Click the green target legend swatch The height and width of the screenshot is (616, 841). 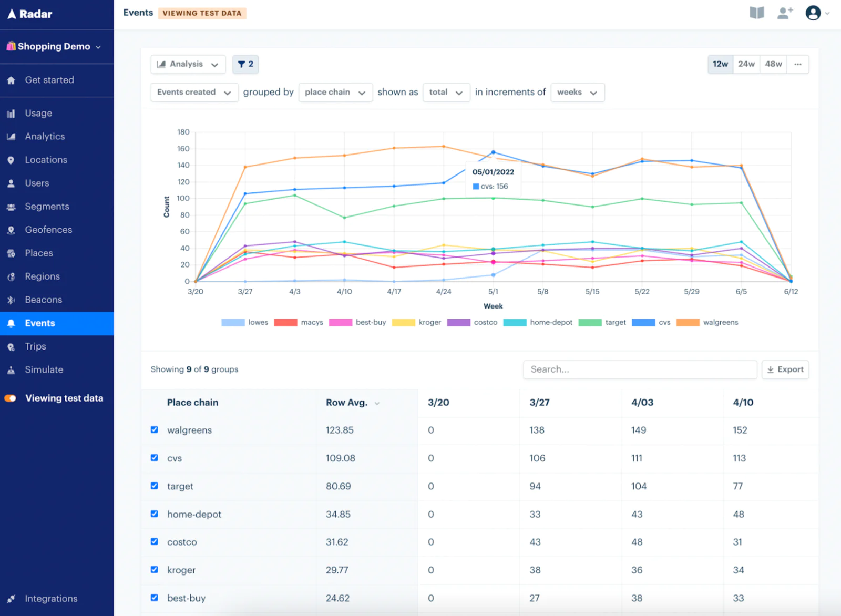point(590,322)
